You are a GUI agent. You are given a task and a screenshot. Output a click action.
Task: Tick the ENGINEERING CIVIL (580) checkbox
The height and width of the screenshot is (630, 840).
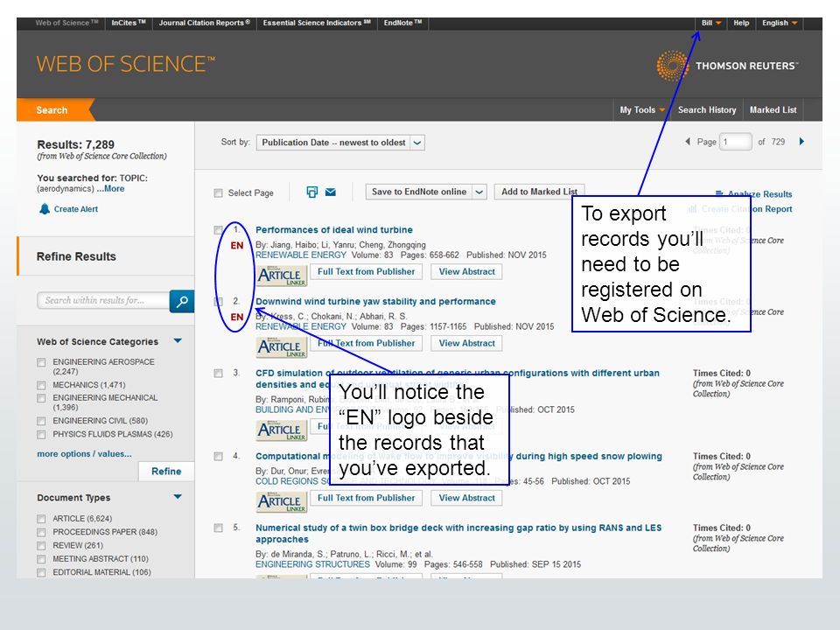click(41, 421)
